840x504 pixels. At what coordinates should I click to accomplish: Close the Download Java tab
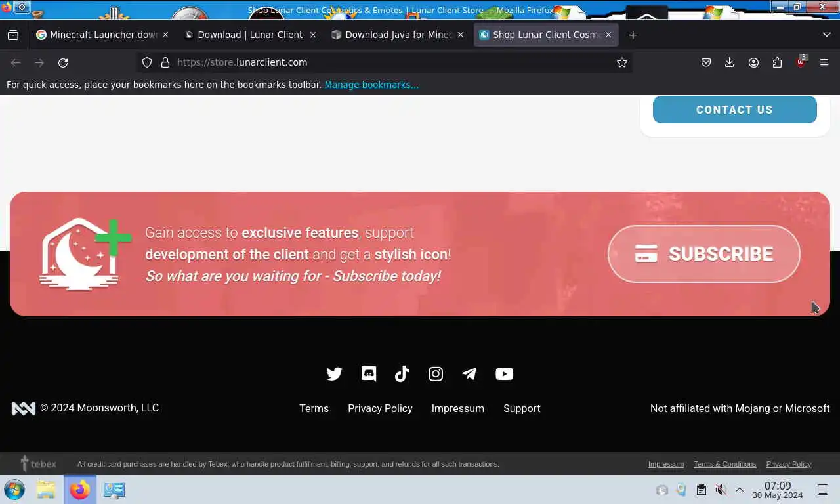(461, 35)
